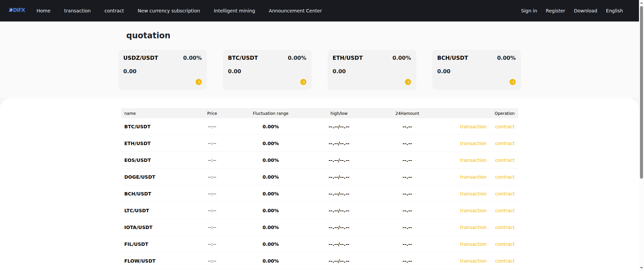Open the BTC/USDT card arrow icon
The width and height of the screenshot is (644, 271).
click(x=303, y=82)
